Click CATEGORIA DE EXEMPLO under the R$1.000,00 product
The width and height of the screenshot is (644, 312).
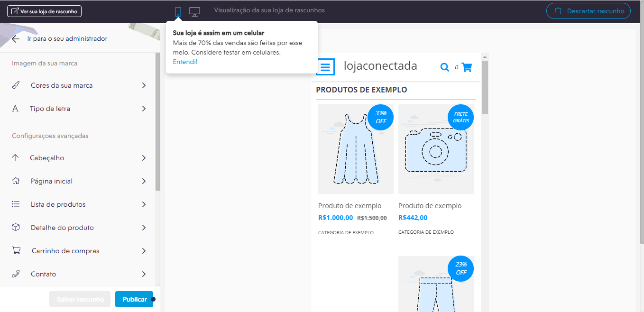[346, 233]
